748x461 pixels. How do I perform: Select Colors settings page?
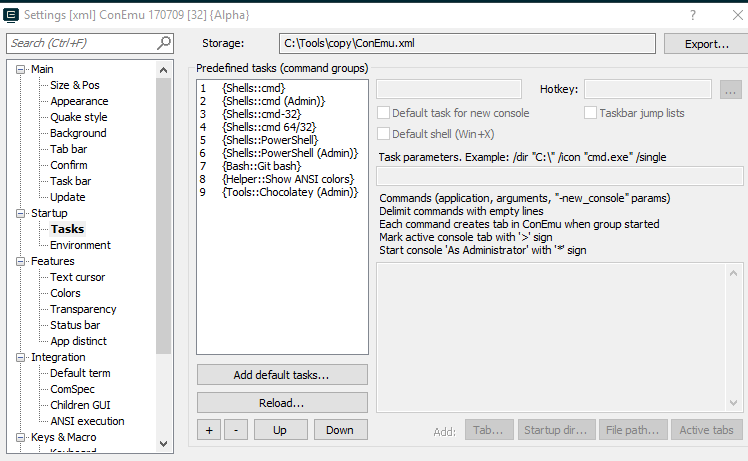click(65, 293)
